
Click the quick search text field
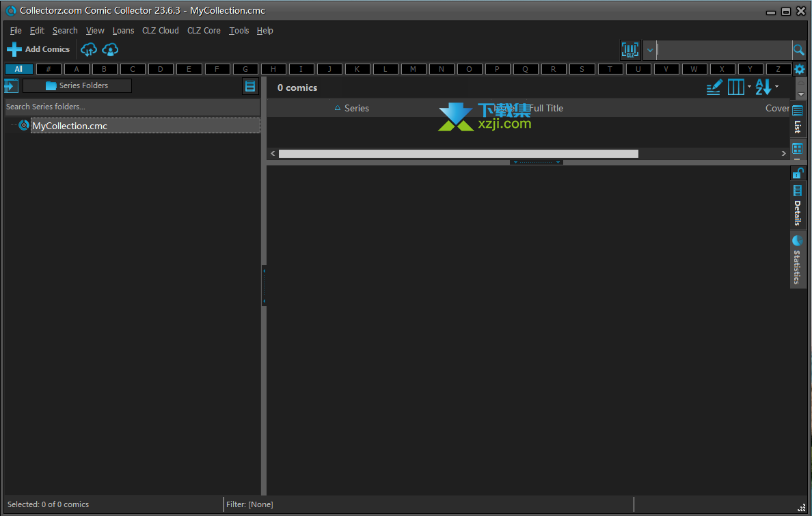[724, 51]
